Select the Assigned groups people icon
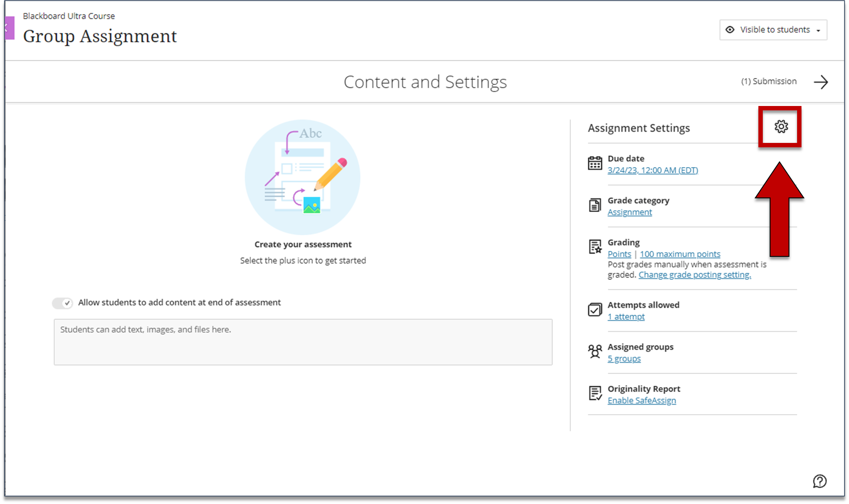This screenshot has height=504, width=849. click(x=595, y=351)
